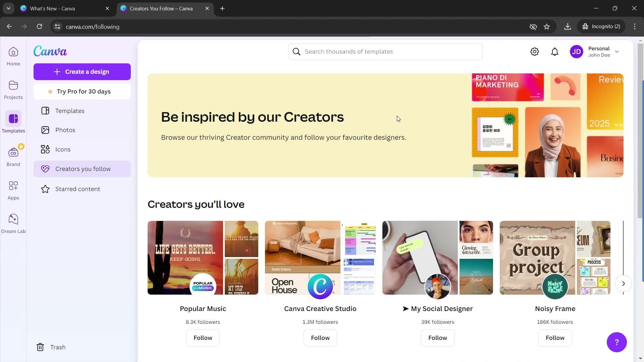Viewport: 644px width, 362px height.
Task: Select the Apps sidebar icon
Action: point(13,190)
